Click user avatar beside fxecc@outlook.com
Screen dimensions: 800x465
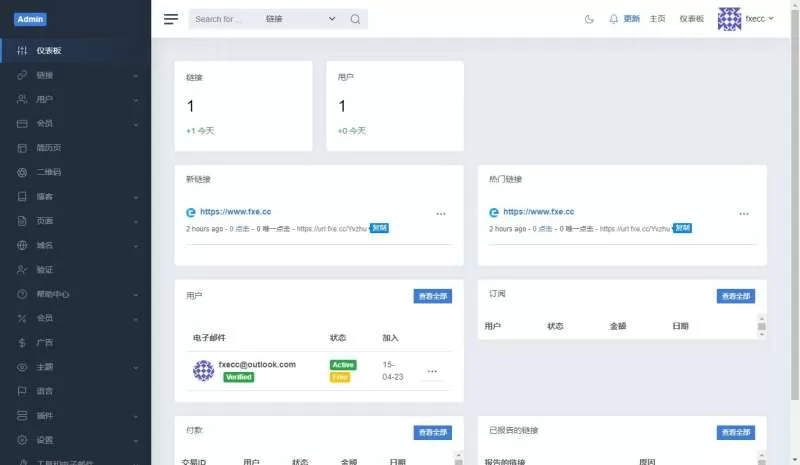click(x=203, y=371)
